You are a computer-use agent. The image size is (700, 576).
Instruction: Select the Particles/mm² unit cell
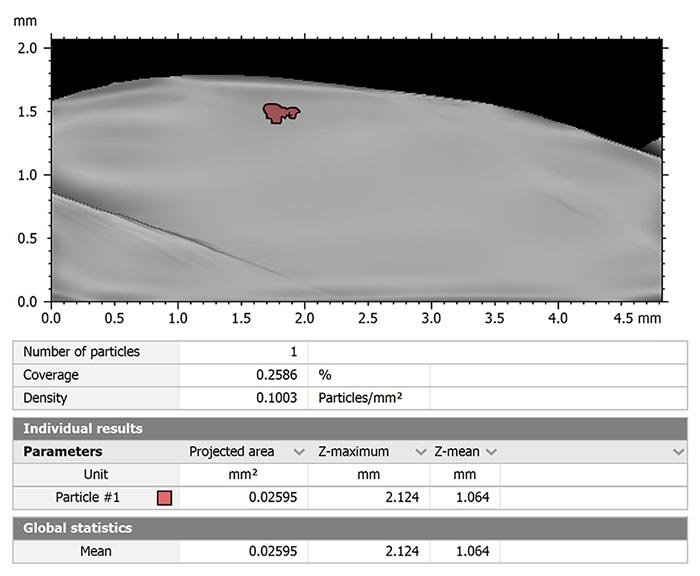[x=360, y=398]
